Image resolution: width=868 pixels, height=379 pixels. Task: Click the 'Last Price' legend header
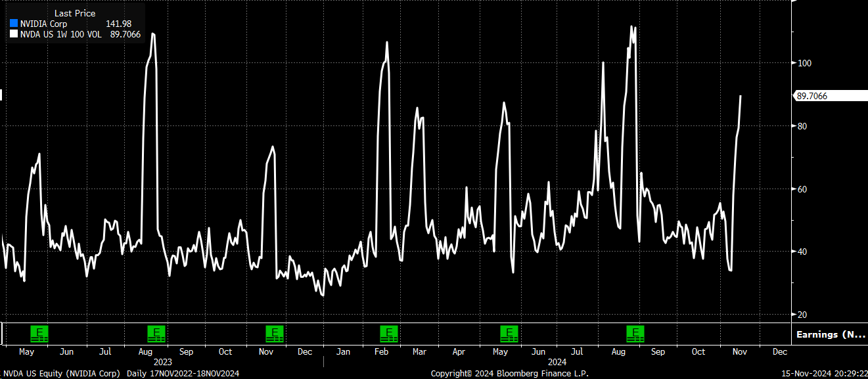tap(75, 13)
